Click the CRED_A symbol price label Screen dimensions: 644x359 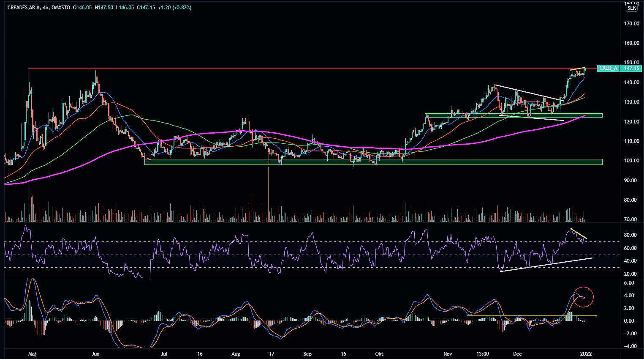(608, 68)
